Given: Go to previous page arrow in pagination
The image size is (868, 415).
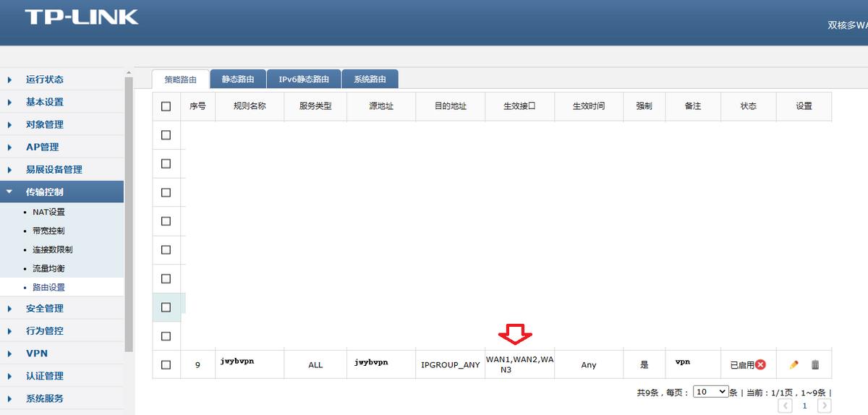Looking at the screenshot, I should tap(786, 406).
